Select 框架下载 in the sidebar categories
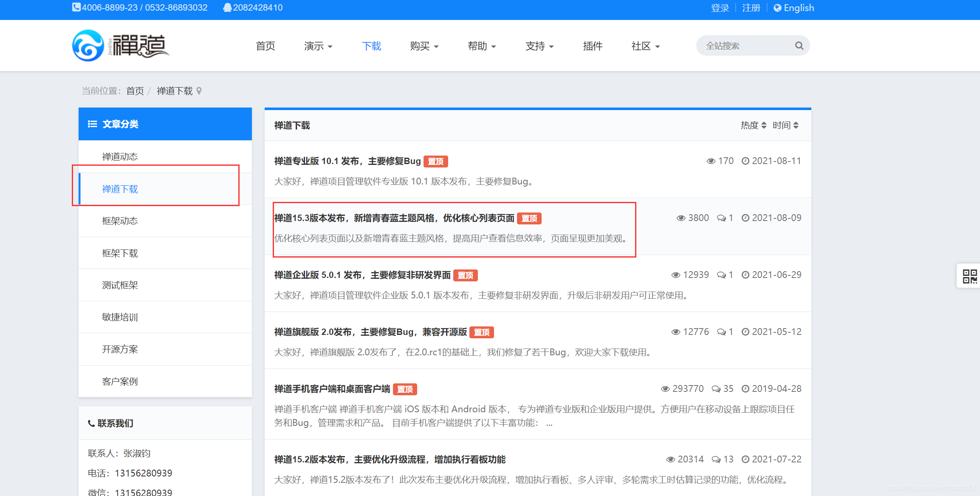Image resolution: width=980 pixels, height=496 pixels. click(x=120, y=253)
